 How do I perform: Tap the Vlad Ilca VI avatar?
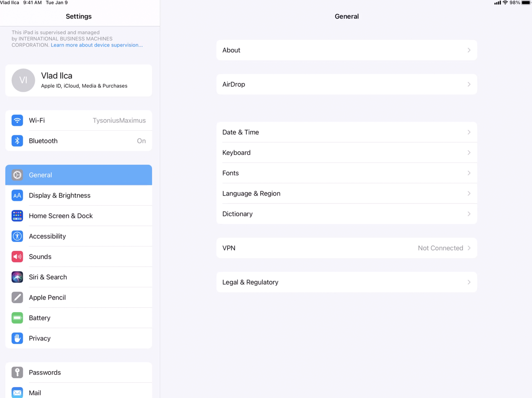click(x=23, y=80)
